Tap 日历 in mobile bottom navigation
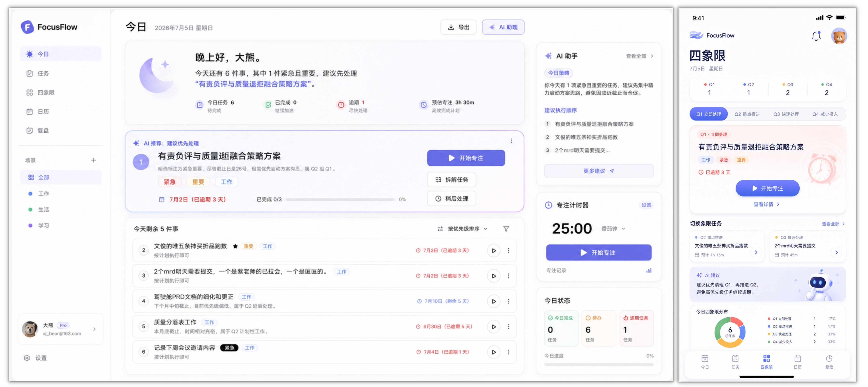 coord(797,362)
